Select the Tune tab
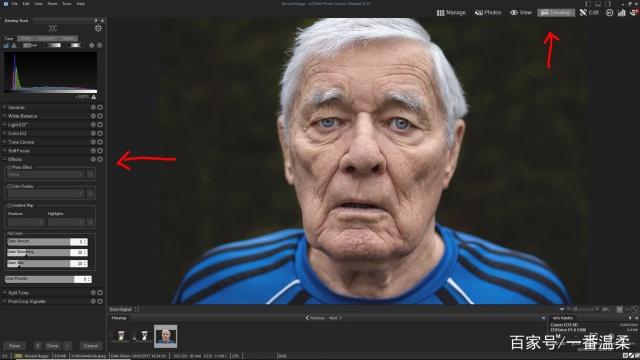 click(9, 38)
